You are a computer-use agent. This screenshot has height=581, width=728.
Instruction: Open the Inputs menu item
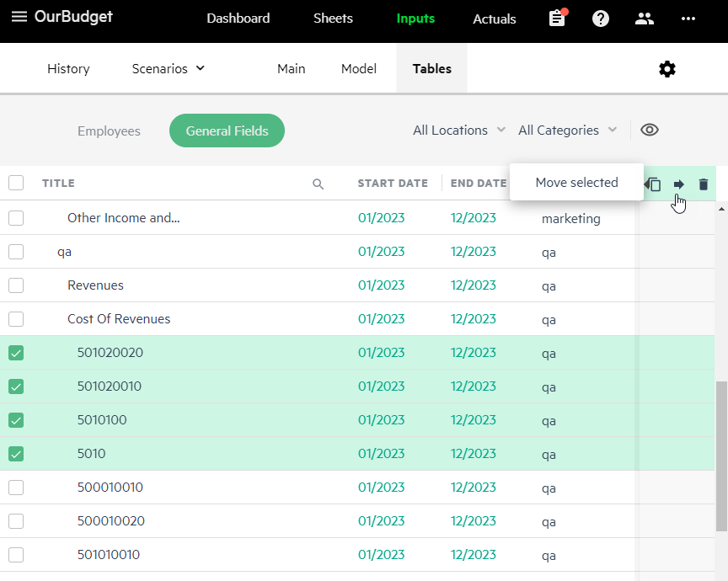coord(415,19)
